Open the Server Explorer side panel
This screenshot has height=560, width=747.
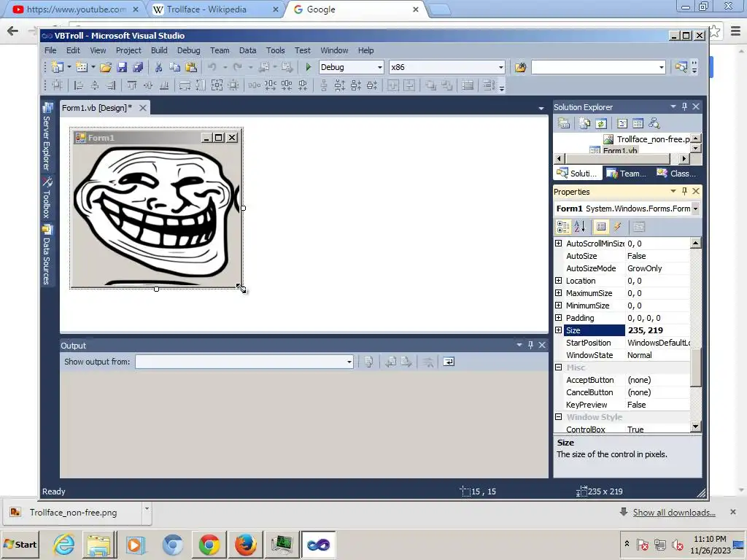click(47, 137)
